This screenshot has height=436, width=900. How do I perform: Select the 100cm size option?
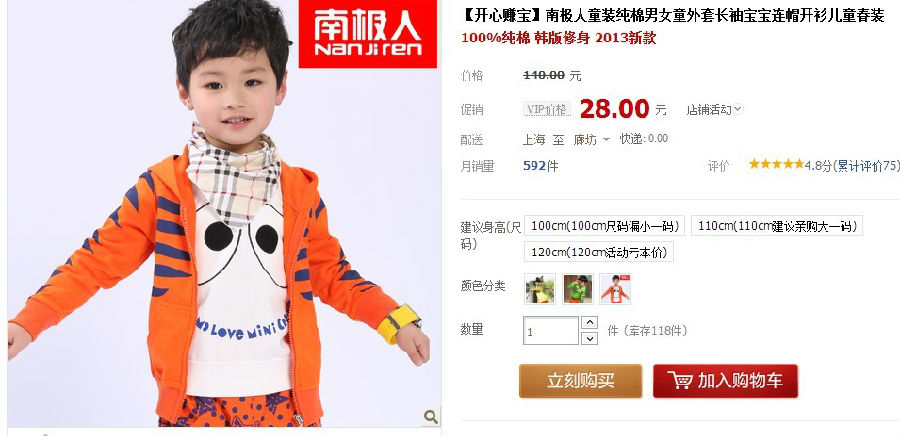coord(604,225)
